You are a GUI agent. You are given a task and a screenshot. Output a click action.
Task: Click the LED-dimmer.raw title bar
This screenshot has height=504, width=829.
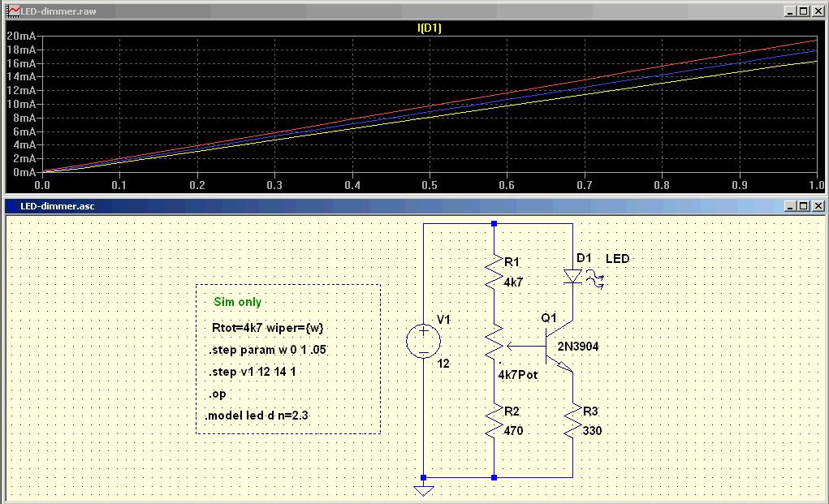414,11
